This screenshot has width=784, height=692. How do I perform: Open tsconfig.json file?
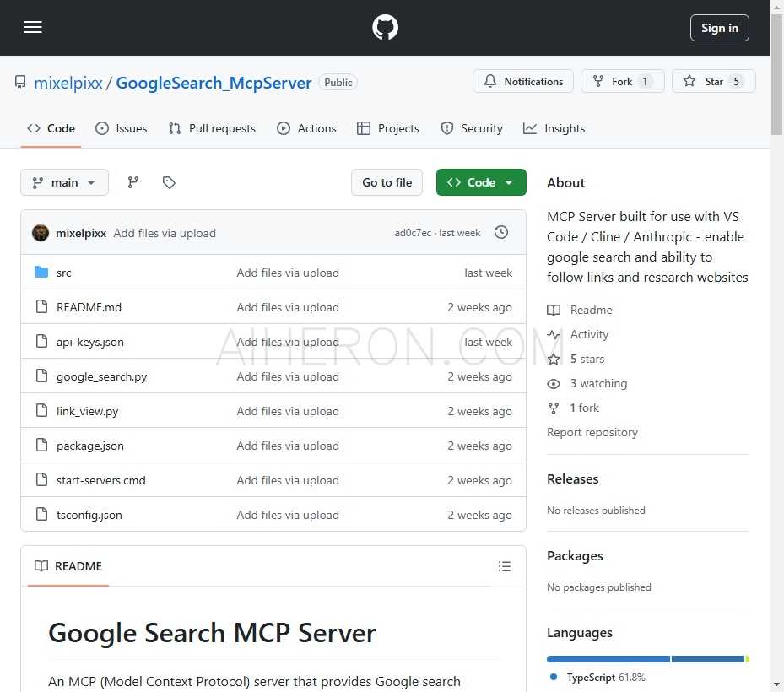coord(89,515)
